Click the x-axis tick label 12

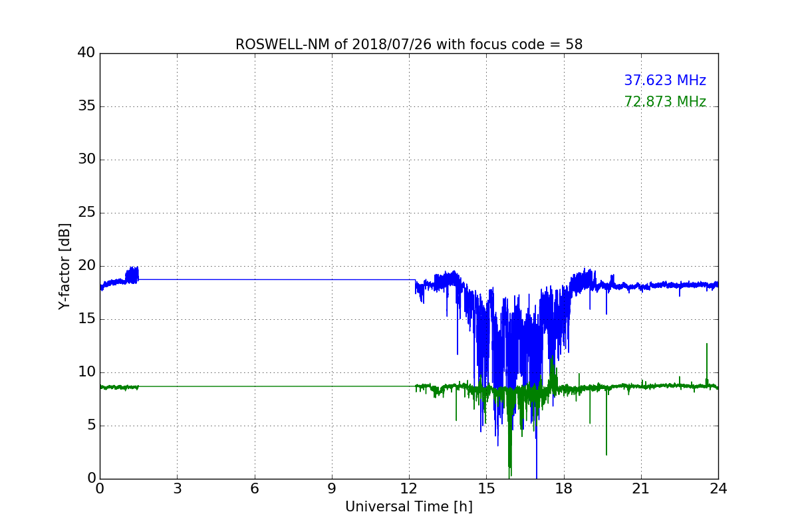pyautogui.click(x=409, y=488)
